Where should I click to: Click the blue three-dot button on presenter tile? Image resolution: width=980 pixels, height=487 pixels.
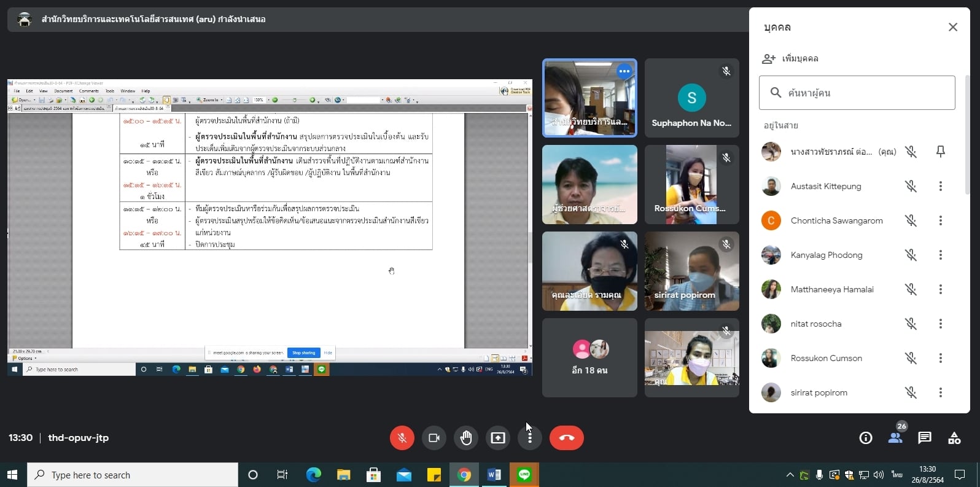(624, 71)
